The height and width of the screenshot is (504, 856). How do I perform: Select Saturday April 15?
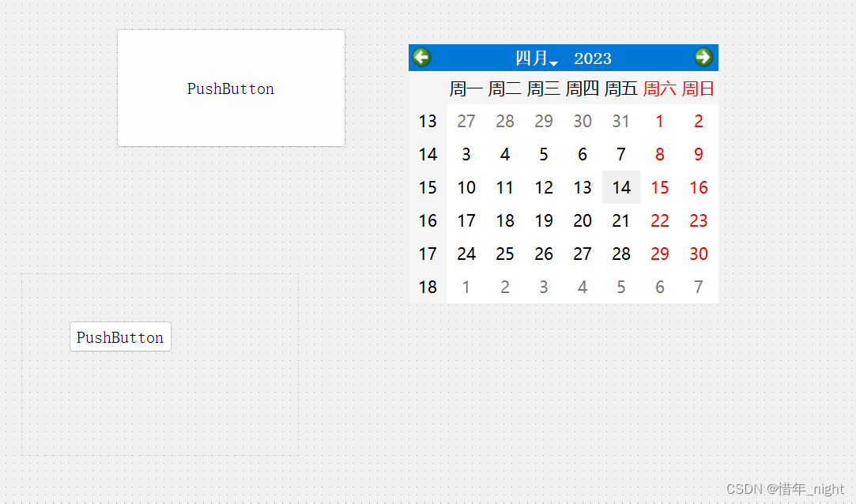(660, 187)
